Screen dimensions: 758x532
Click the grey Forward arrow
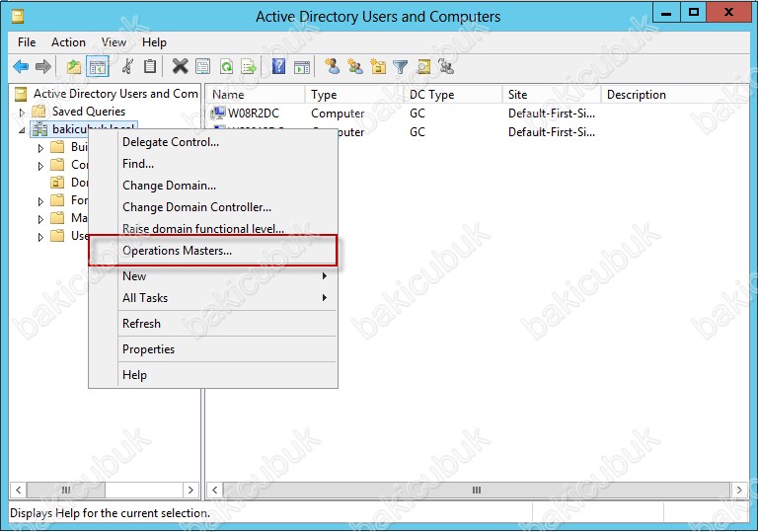43,66
